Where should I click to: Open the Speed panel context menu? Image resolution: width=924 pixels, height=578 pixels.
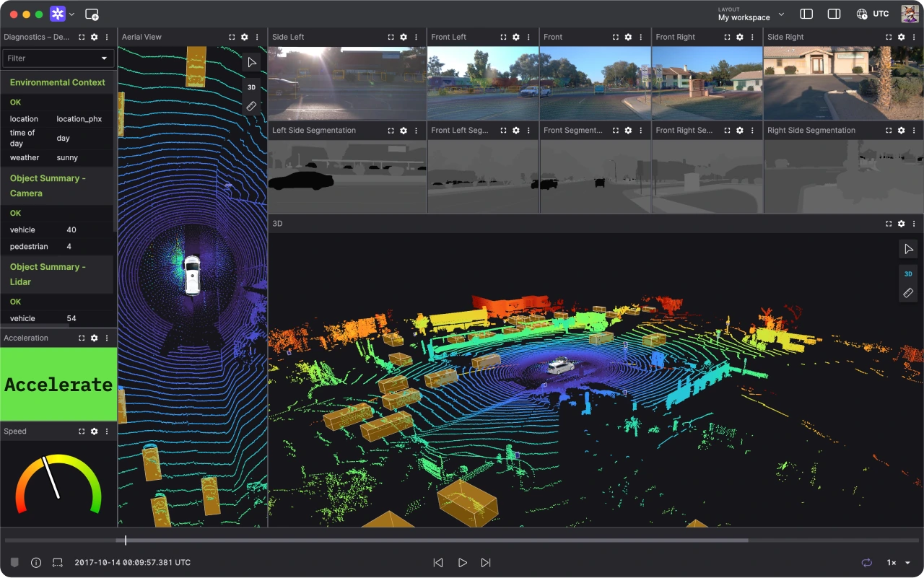(107, 431)
